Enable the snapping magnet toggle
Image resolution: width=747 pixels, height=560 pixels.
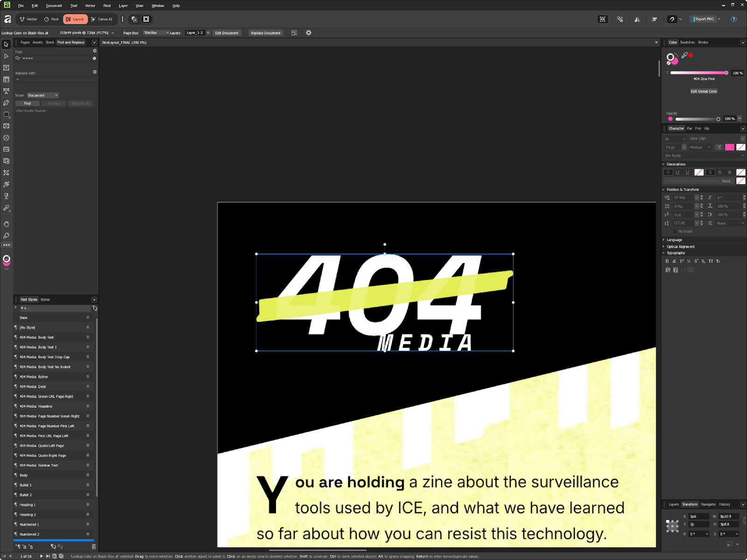[x=671, y=19]
